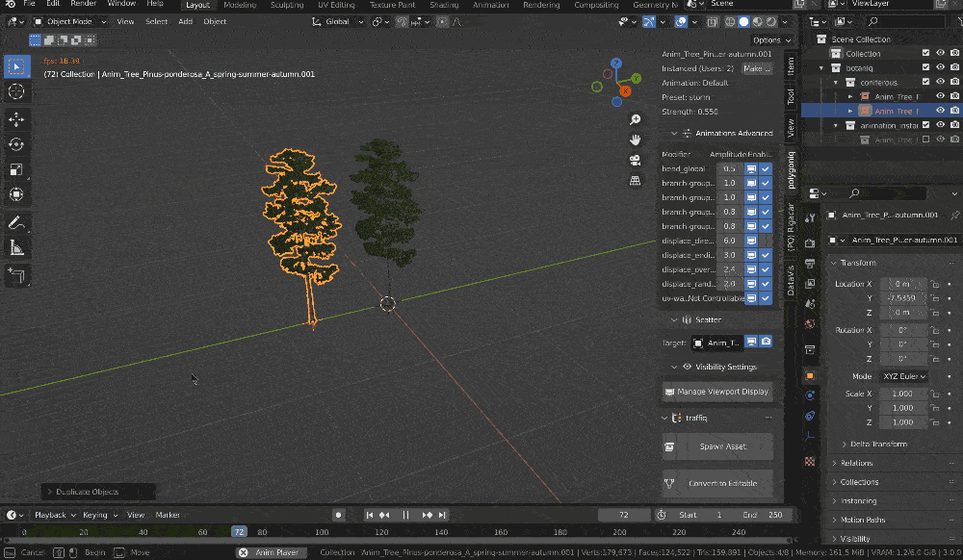Select the Add Cube tool

coord(16,275)
